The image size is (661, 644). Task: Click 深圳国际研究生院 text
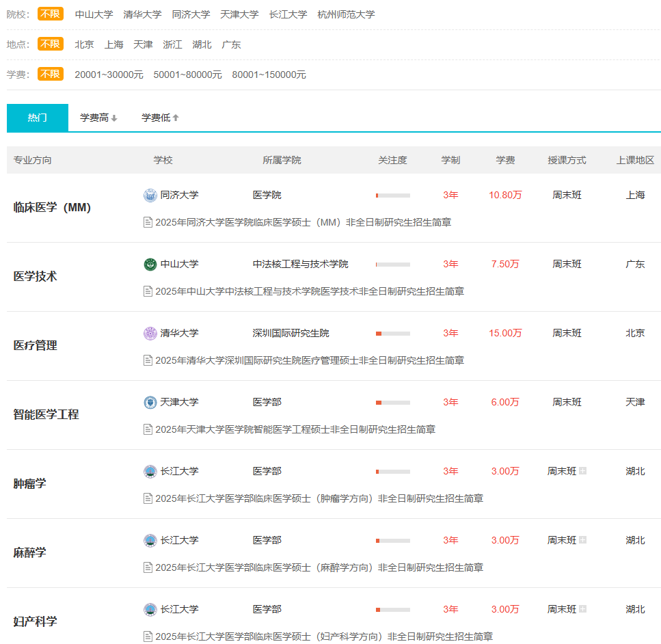[291, 333]
